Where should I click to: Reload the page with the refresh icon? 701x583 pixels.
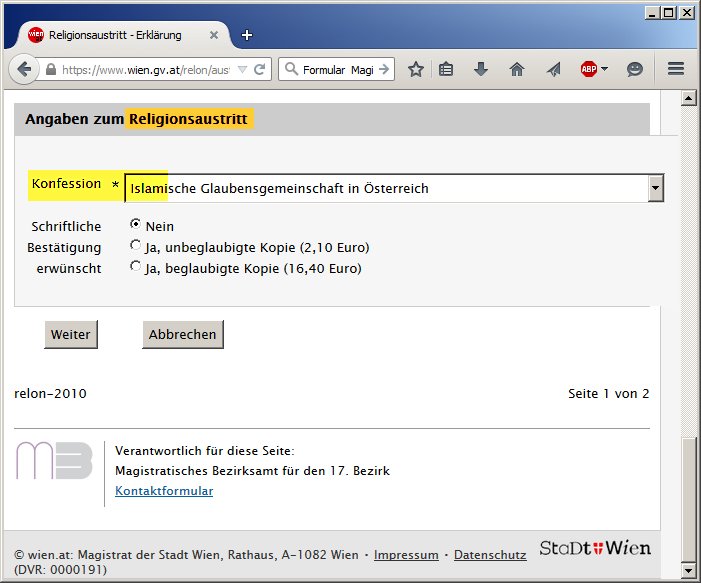260,70
